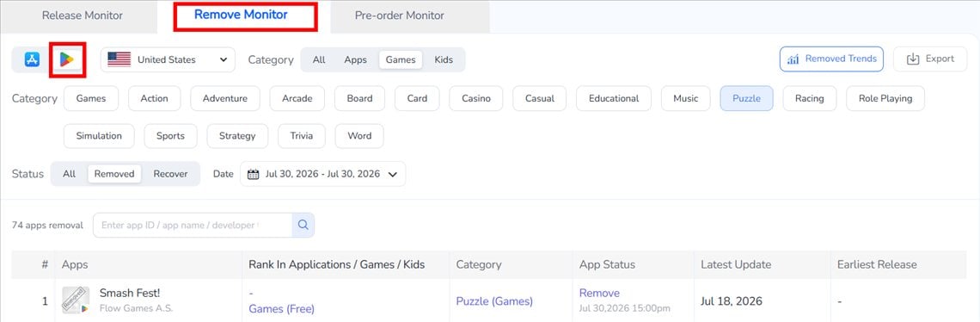Open the Smash Fest! app link
This screenshot has width=980, height=322.
[130, 293]
